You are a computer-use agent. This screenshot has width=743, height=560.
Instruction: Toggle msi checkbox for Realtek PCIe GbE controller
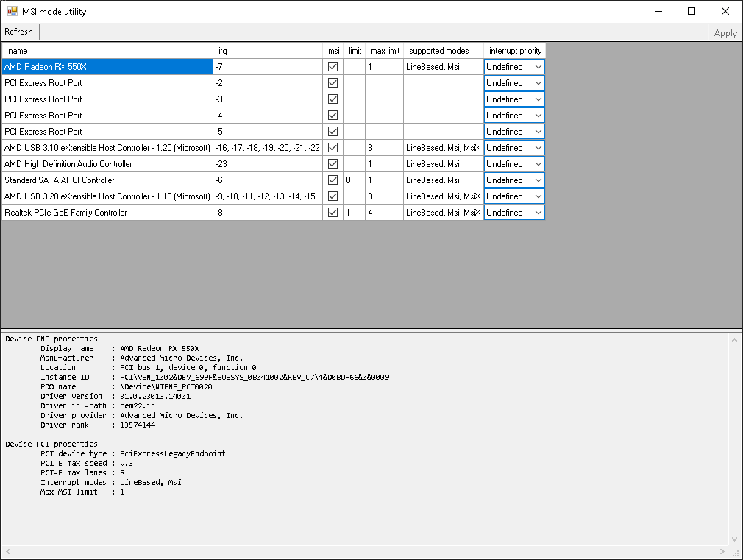pyautogui.click(x=333, y=213)
